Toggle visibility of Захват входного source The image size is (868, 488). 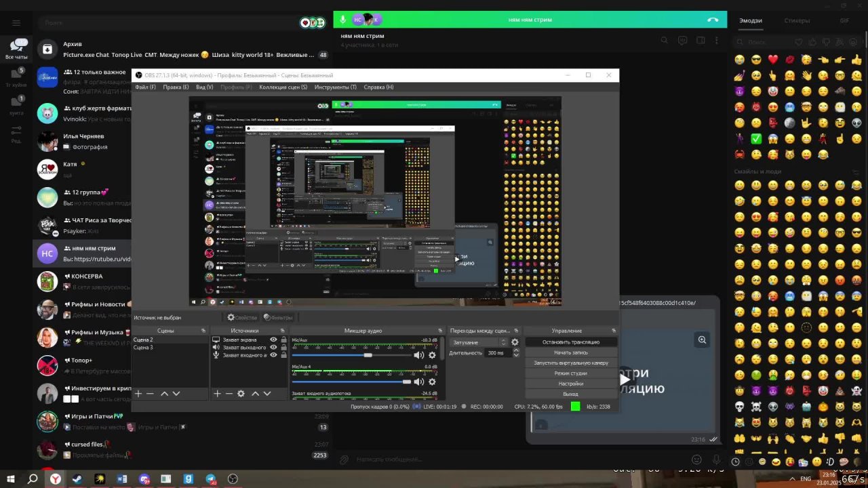point(273,355)
